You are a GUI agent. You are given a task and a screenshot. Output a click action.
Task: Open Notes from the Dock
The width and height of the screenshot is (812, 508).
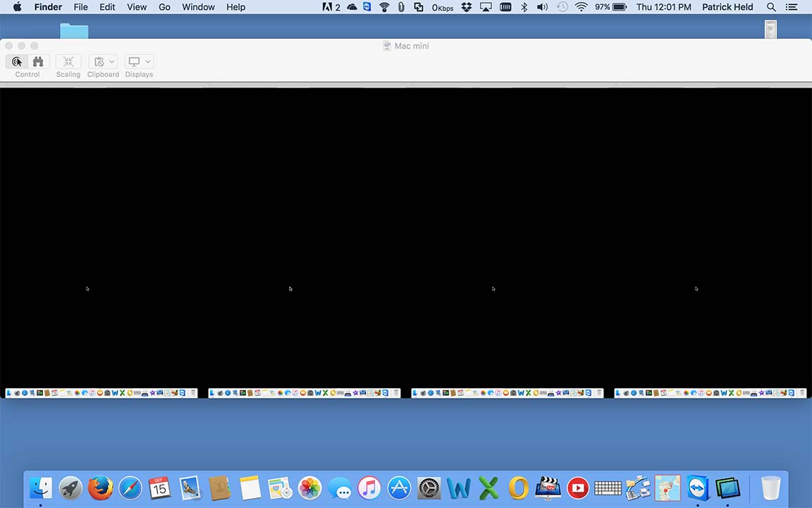(250, 488)
